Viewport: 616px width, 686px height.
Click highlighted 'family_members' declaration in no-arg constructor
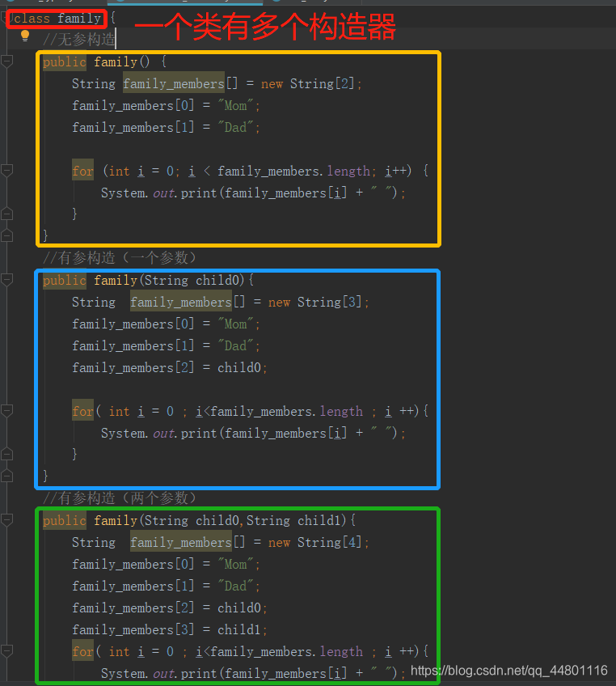click(174, 83)
